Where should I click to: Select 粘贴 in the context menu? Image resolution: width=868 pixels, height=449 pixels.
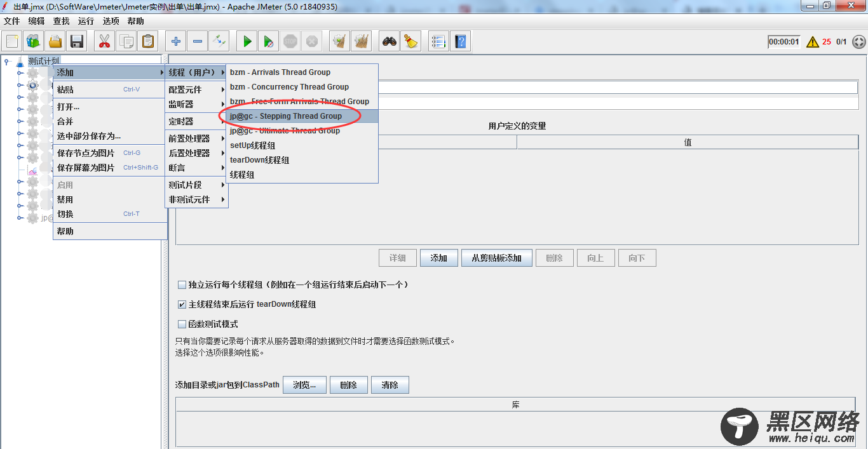pyautogui.click(x=109, y=90)
